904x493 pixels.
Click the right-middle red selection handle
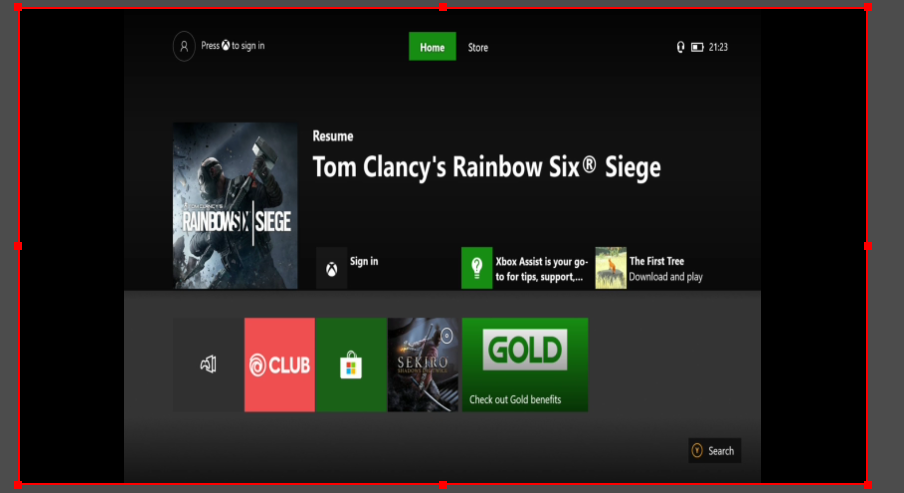click(868, 246)
